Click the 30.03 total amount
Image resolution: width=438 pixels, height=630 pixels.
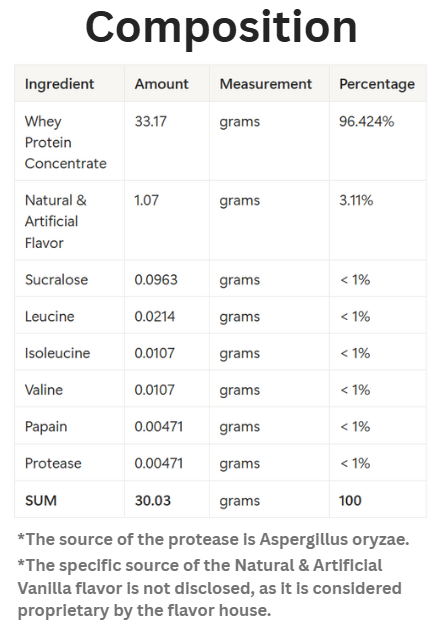153,500
